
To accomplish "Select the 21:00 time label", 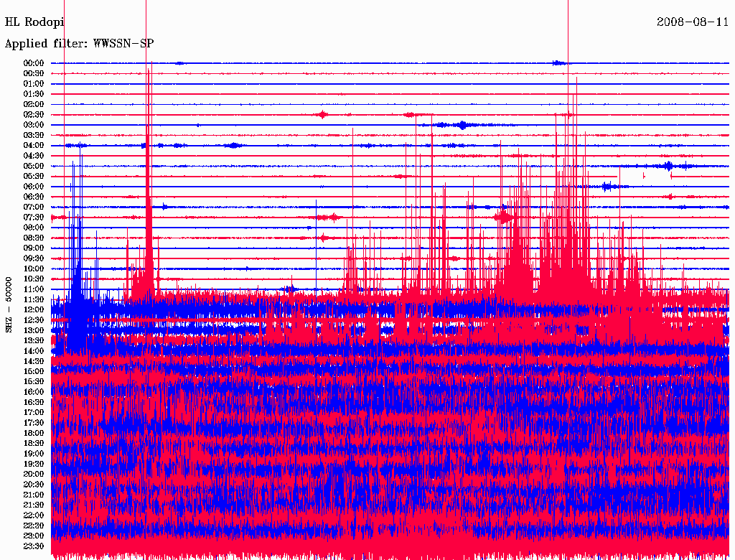I will [34, 495].
